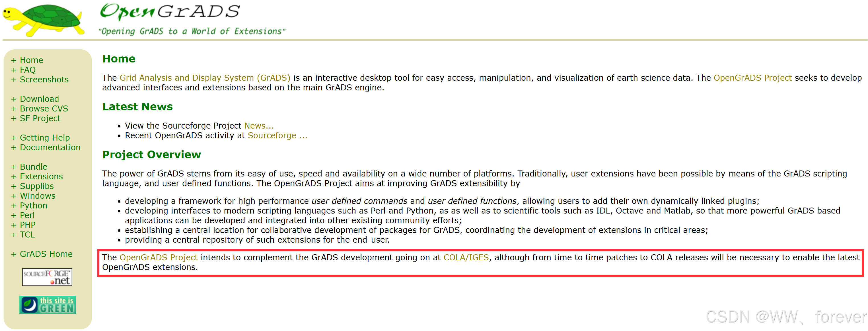The image size is (868, 331).
Task: Open the Getting Help page
Action: [x=44, y=138]
